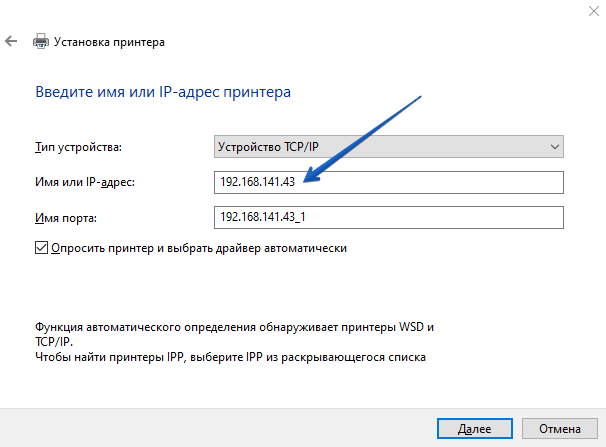Image resolution: width=606 pixels, height=447 pixels.
Task: Focus the IP address field with 192.168.141.43
Action: [x=390, y=182]
